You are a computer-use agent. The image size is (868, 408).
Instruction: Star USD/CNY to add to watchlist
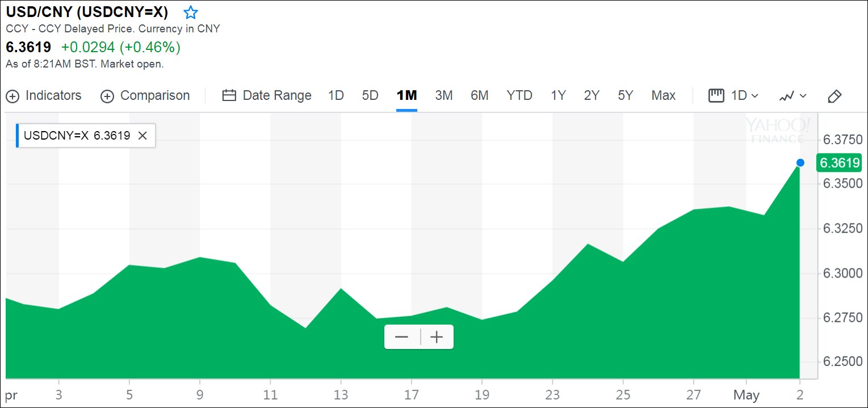coord(191,13)
